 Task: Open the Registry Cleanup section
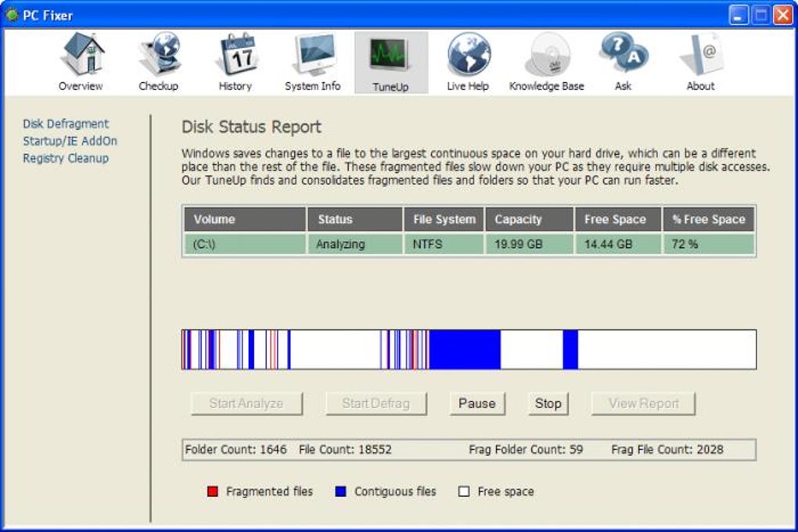coord(66,158)
